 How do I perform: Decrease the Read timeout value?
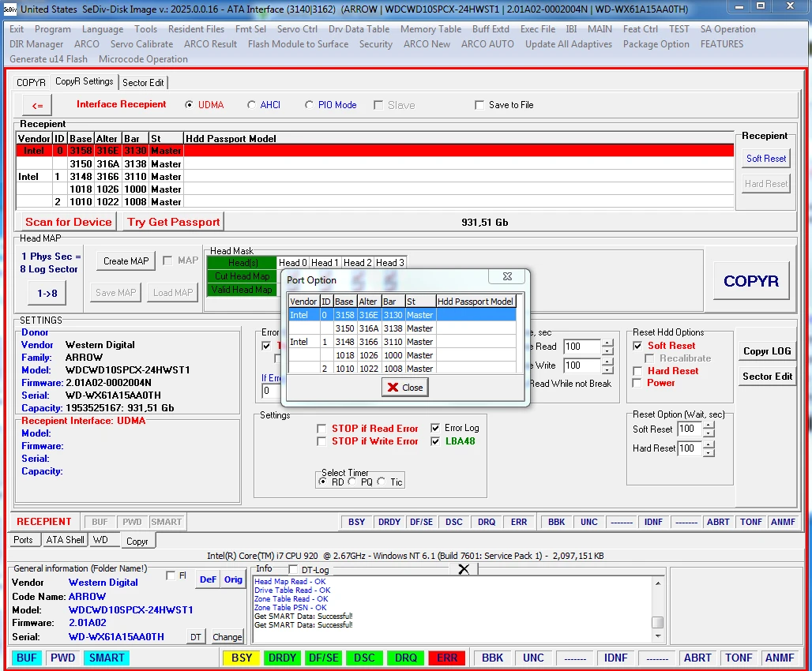point(607,350)
